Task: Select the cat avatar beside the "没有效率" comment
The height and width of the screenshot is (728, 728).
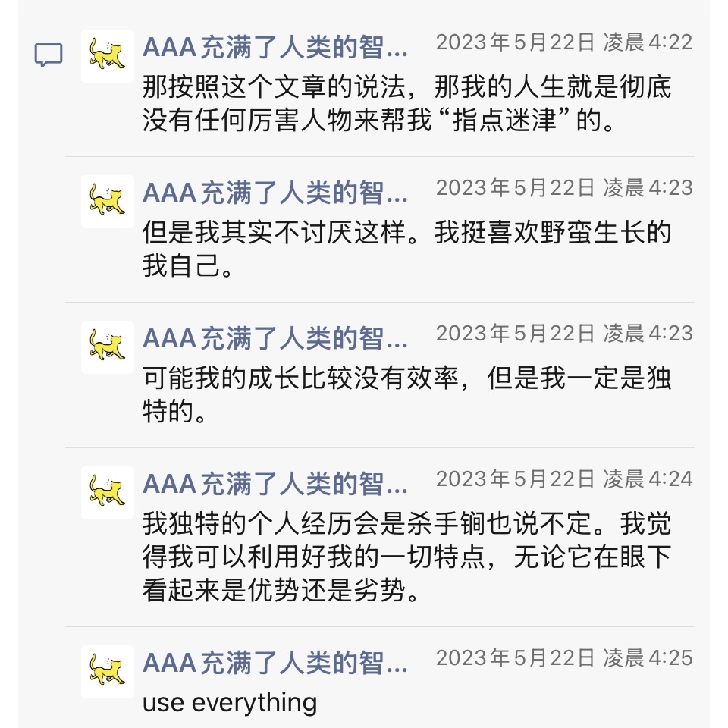Action: (x=107, y=347)
